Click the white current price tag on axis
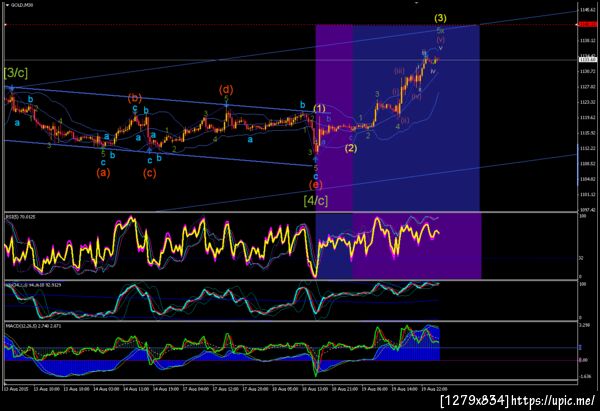Screen dimensions: 600x411 click(x=588, y=60)
